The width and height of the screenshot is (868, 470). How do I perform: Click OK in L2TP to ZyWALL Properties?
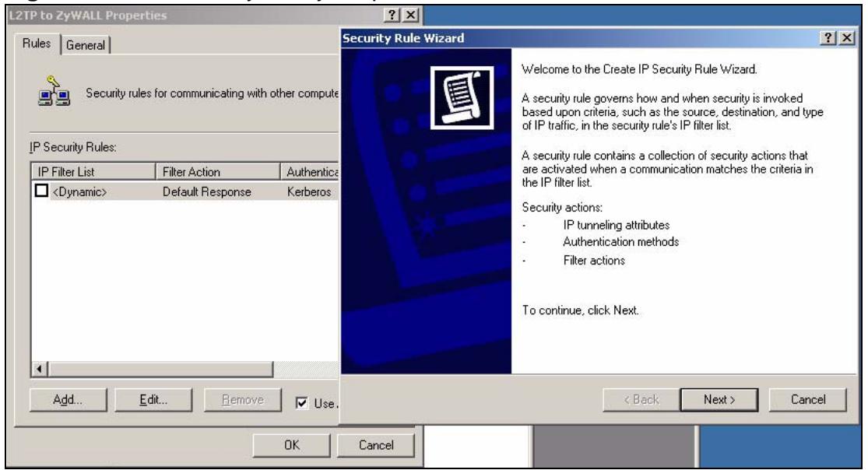pos(291,445)
